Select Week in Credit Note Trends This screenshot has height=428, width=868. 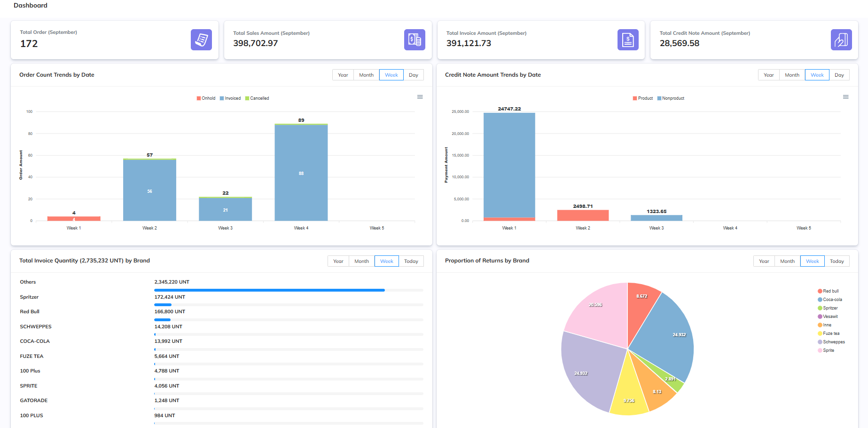(817, 75)
